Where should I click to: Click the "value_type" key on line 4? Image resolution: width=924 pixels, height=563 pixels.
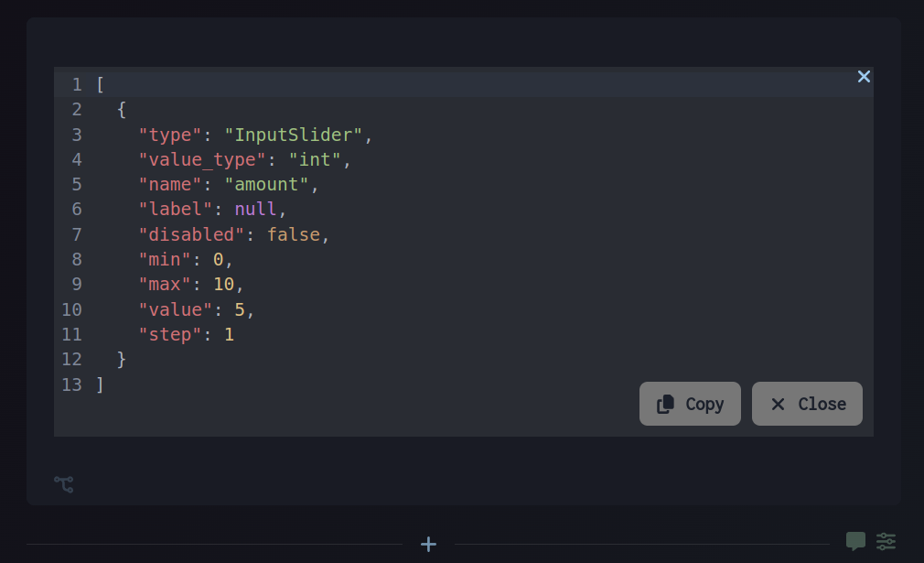(202, 160)
